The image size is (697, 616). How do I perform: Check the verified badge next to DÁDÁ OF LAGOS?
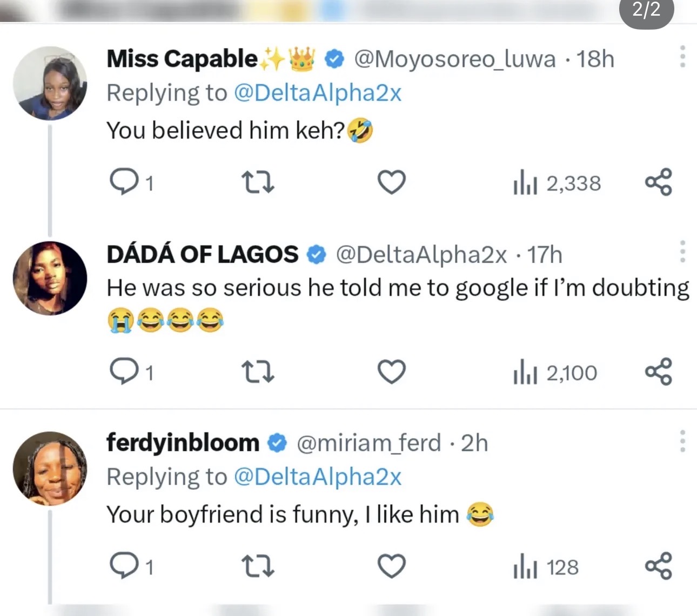coord(317,254)
